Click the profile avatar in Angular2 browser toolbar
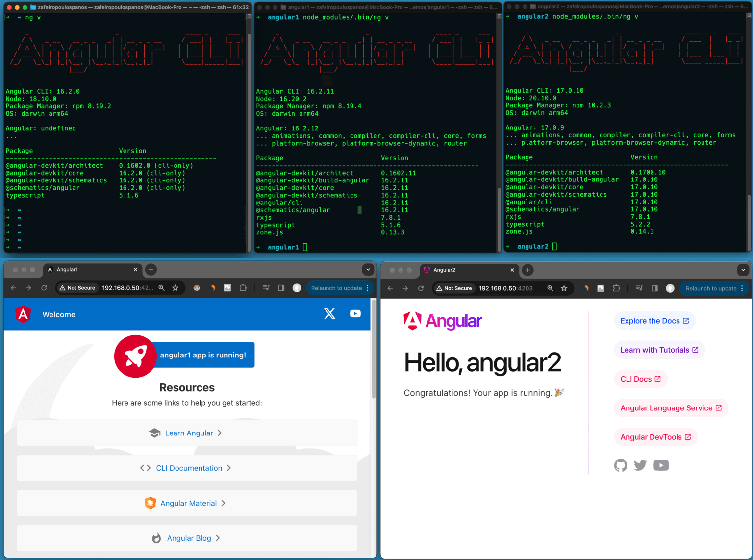 tap(670, 288)
